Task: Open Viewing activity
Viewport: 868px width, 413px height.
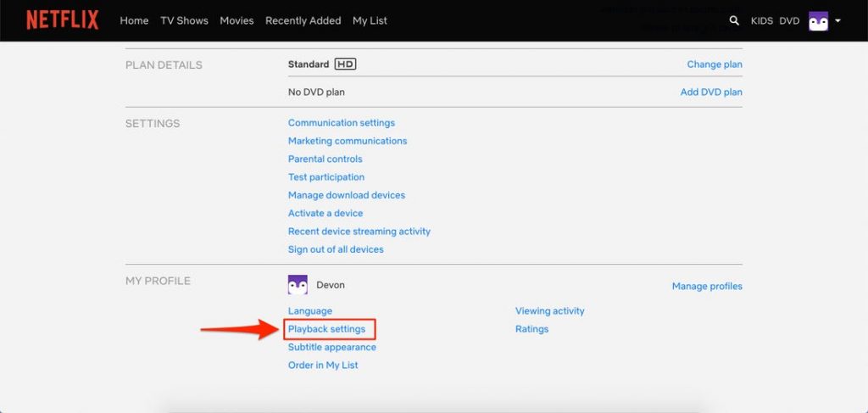Action: click(x=549, y=311)
